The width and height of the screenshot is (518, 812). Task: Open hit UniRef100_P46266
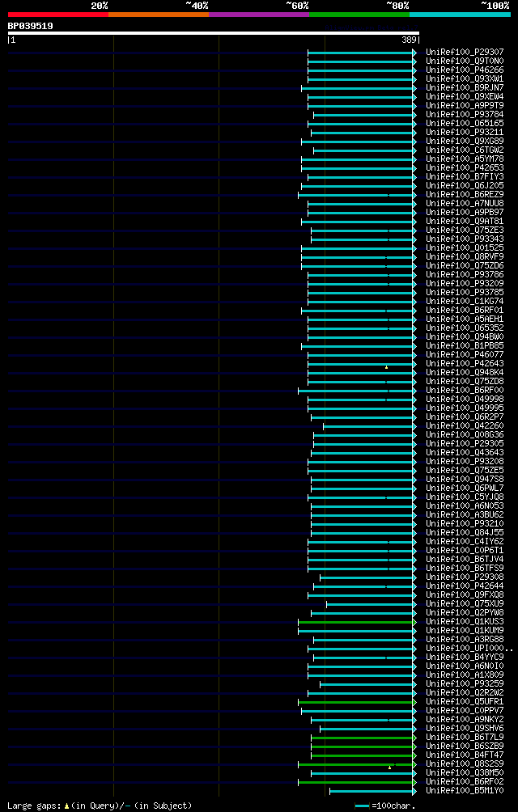[465, 70]
